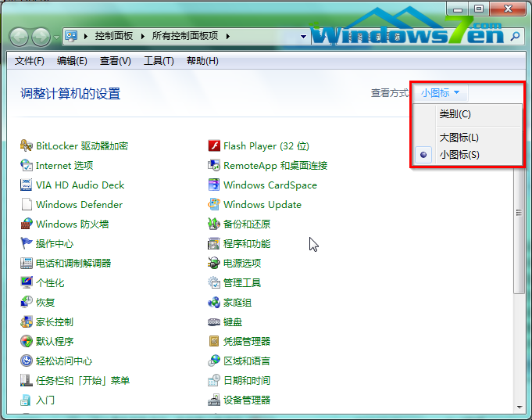Open the 家庭组 icon
The width and height of the screenshot is (532, 420).
[214, 302]
